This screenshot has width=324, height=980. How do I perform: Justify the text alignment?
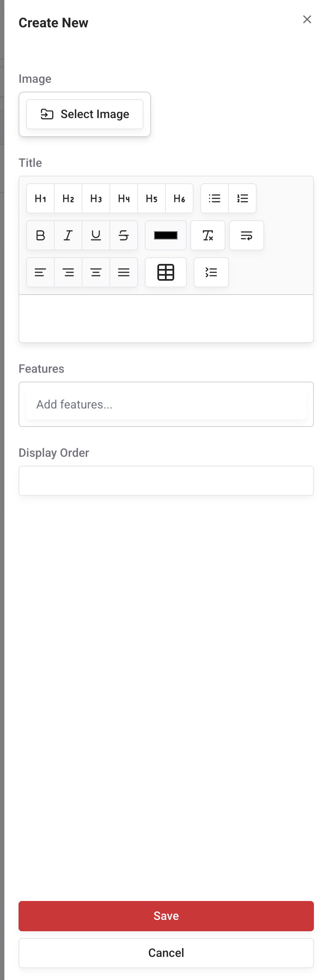coord(123,272)
